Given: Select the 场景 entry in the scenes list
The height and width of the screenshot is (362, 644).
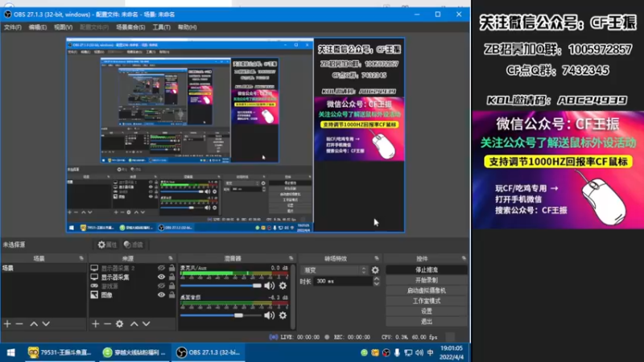Looking at the screenshot, I should click(43, 268).
